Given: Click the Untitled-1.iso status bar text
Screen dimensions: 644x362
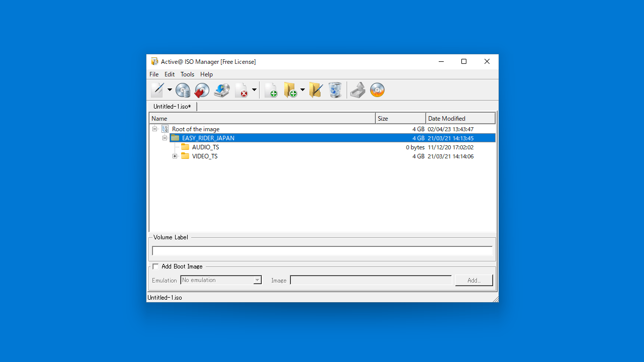Looking at the screenshot, I should [x=165, y=298].
